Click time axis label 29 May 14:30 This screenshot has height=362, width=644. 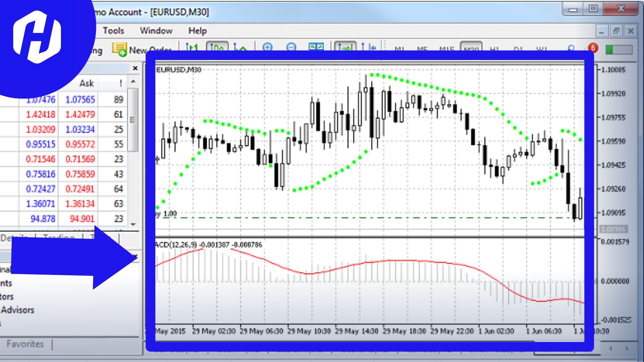(357, 331)
